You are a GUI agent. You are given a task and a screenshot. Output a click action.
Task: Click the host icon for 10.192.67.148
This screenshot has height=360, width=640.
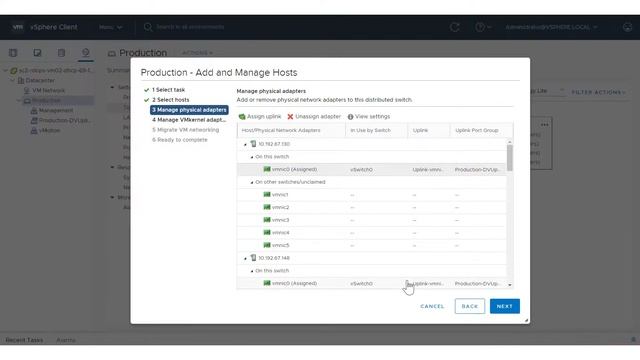[253, 258]
